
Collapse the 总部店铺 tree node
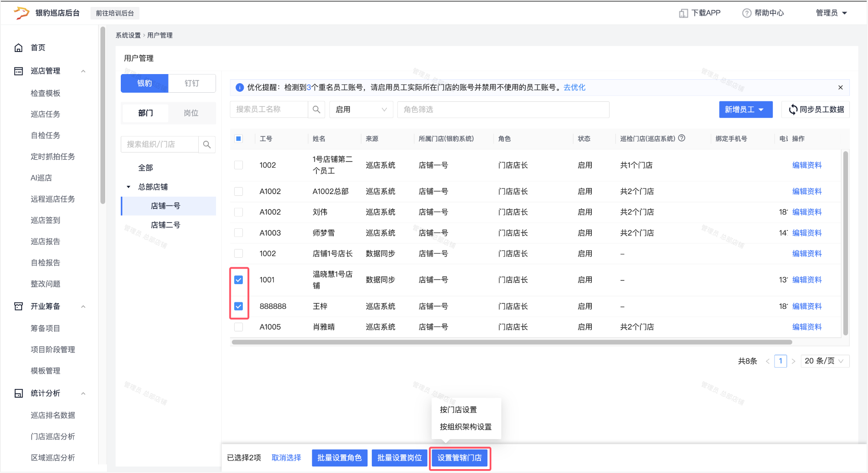click(x=129, y=187)
